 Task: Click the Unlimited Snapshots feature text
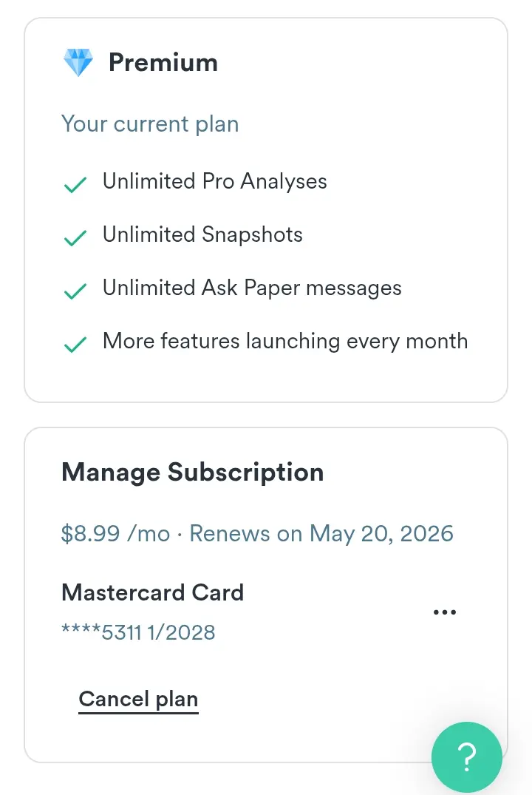tap(202, 234)
